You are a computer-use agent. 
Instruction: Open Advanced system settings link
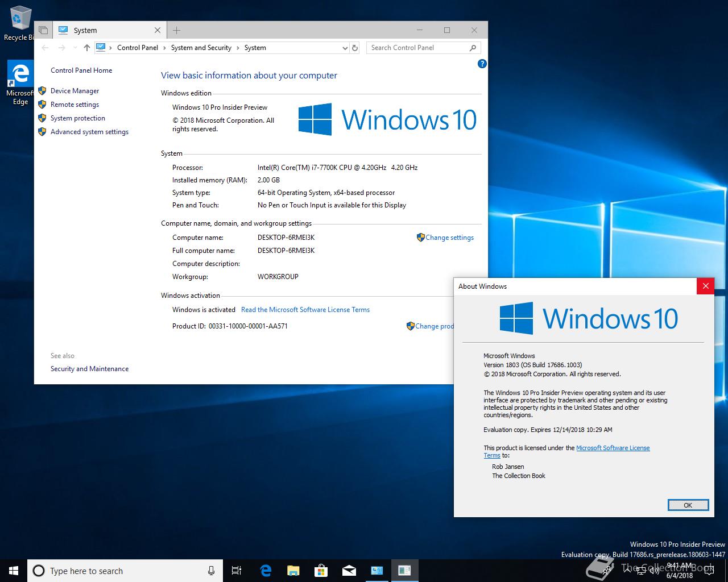click(x=89, y=132)
